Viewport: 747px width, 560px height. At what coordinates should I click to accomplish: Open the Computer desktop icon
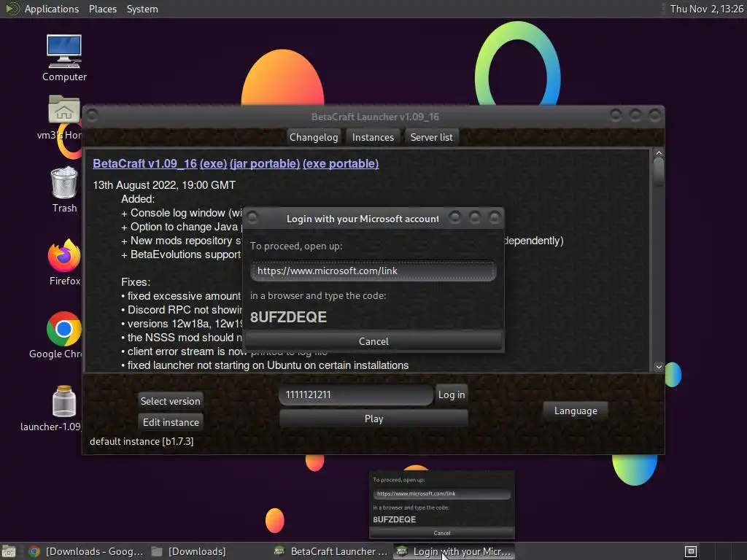point(64,58)
